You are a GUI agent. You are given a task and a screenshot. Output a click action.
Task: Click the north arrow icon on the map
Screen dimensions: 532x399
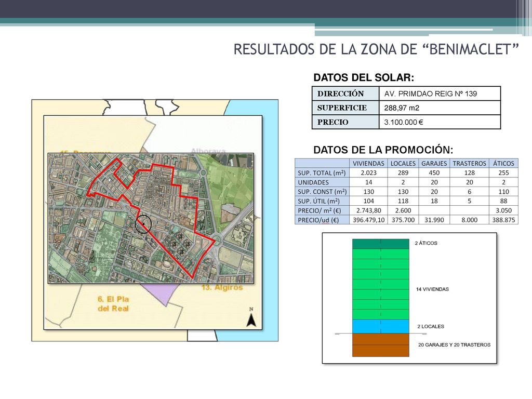(251, 317)
